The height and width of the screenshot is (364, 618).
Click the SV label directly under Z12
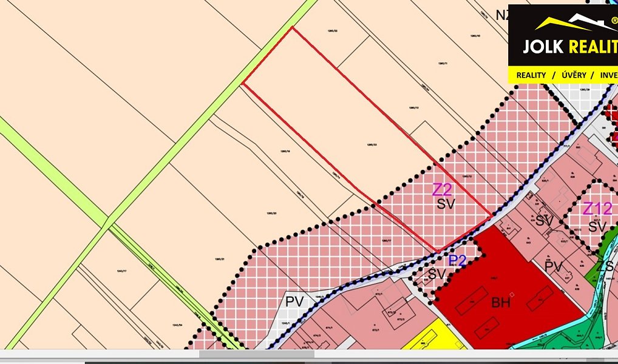[597, 227]
